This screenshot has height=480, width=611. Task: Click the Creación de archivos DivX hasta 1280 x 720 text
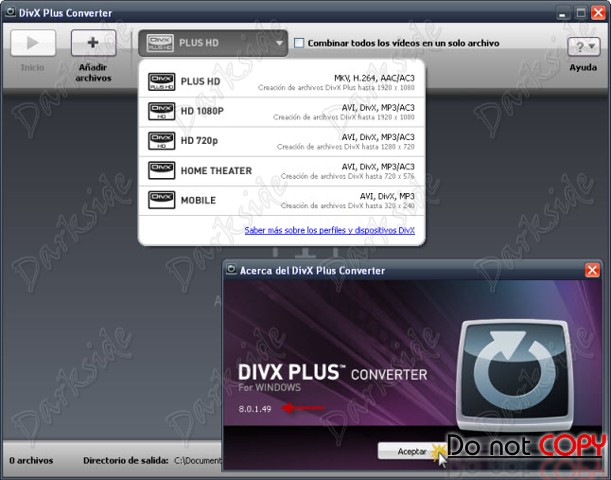(x=346, y=147)
